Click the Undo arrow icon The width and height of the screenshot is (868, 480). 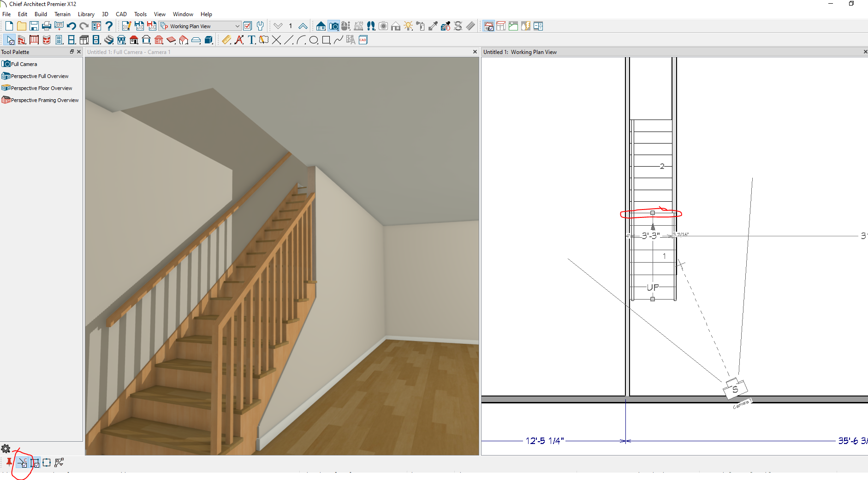tap(71, 26)
